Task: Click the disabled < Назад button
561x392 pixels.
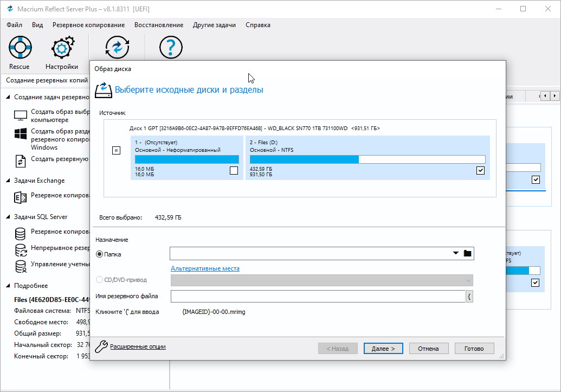Action: [x=337, y=348]
